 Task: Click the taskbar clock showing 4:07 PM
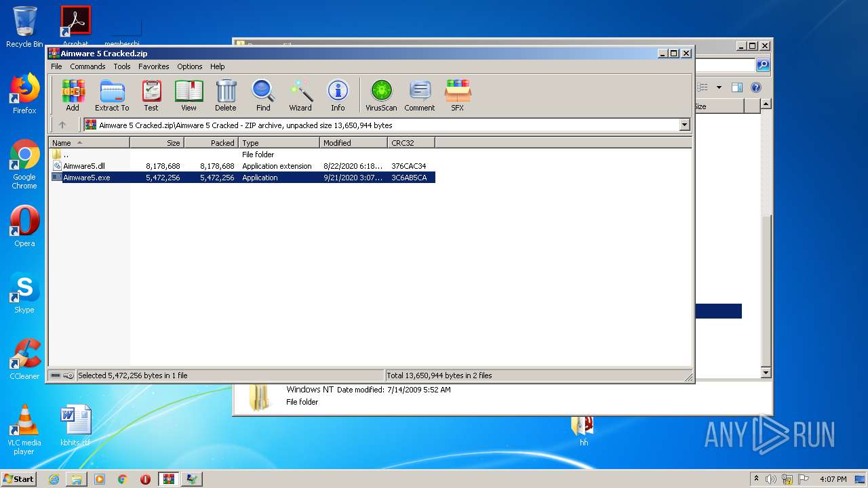click(x=833, y=479)
